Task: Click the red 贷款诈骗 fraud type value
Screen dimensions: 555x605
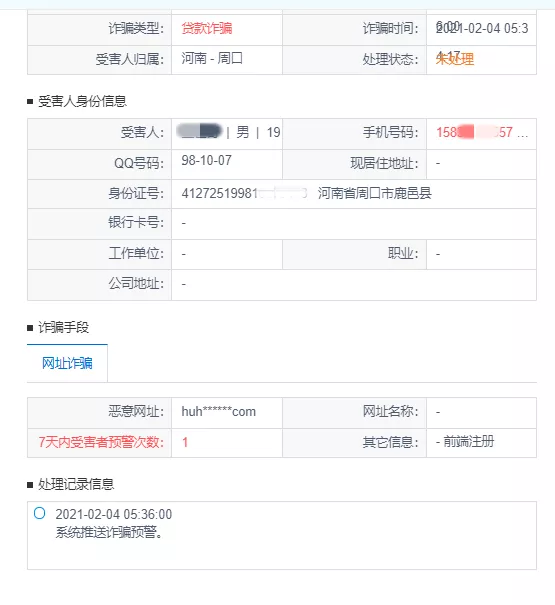Action: pyautogui.click(x=207, y=28)
